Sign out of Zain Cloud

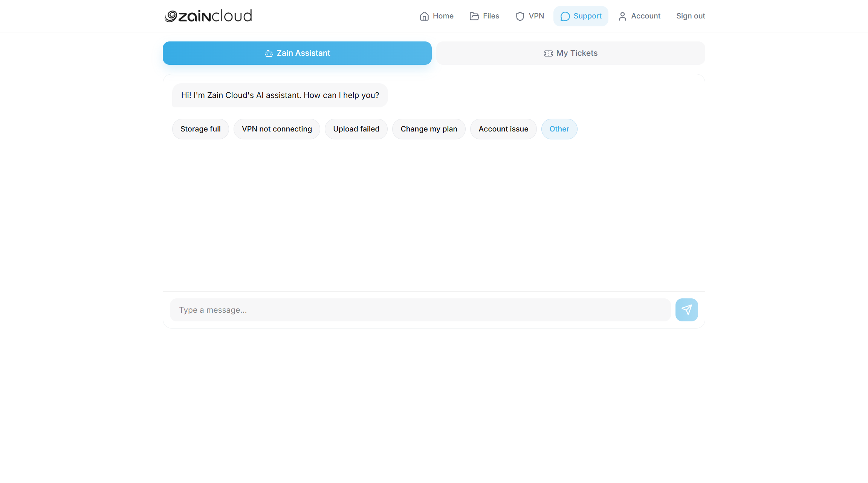[x=691, y=16]
